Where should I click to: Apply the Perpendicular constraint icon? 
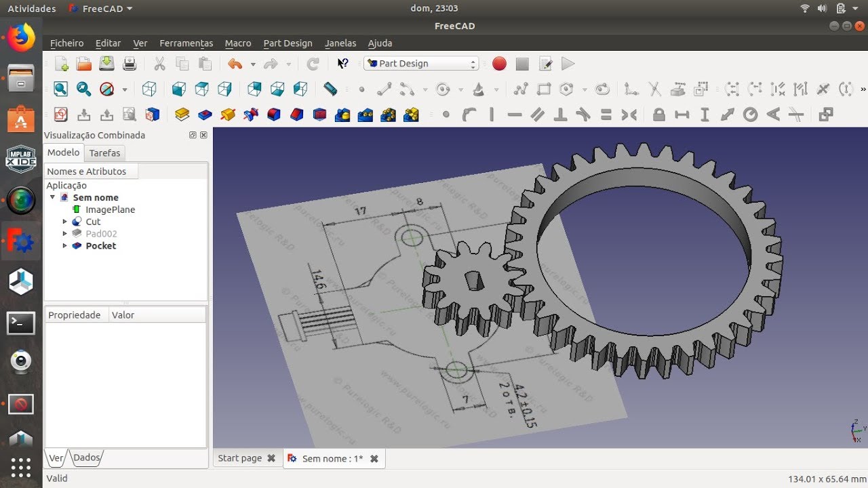click(560, 115)
